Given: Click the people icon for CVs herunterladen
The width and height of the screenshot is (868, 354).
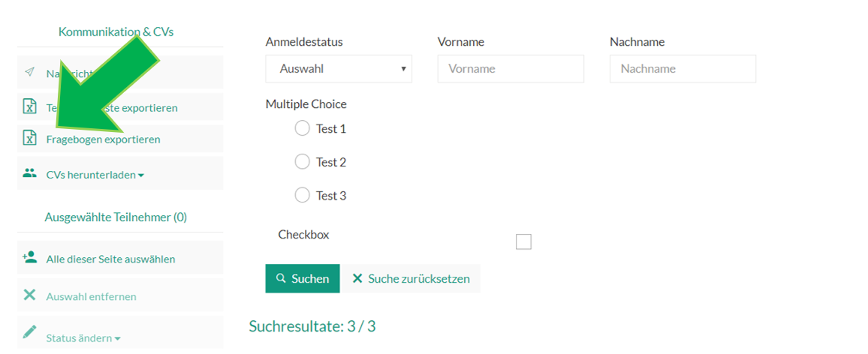Looking at the screenshot, I should click(x=29, y=172).
